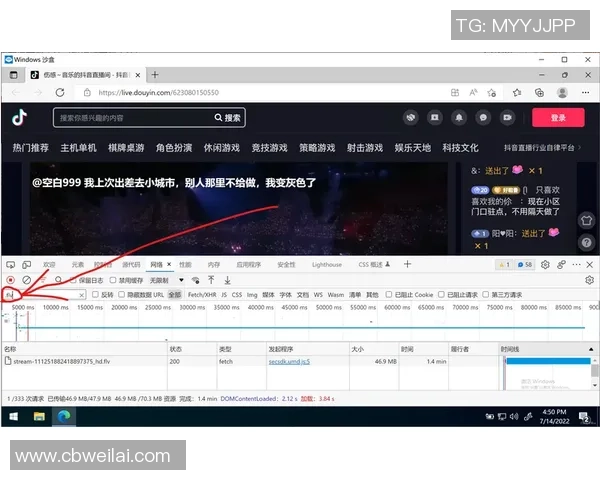The height and width of the screenshot is (480, 600).
Task: Click the browser address bar URL
Action: coord(158,93)
